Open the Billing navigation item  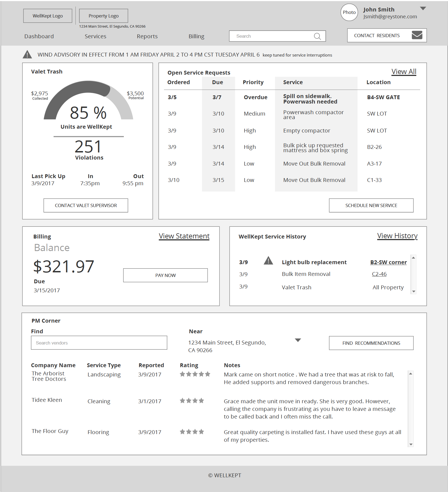point(196,36)
